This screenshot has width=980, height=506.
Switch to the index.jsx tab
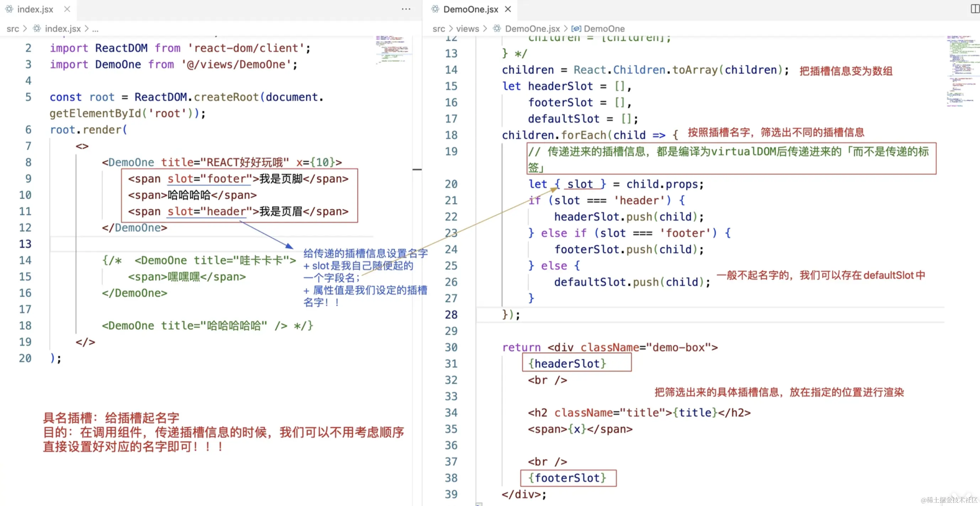35,9
